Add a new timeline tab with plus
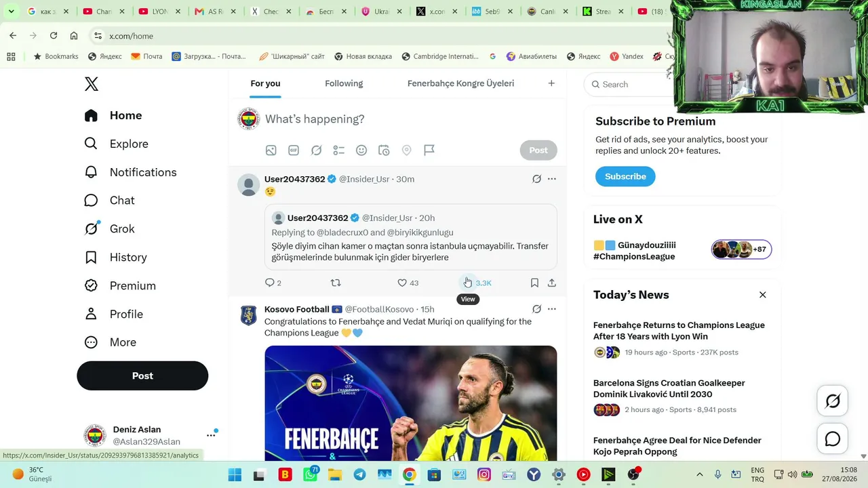Viewport: 868px width, 488px height. (x=551, y=83)
